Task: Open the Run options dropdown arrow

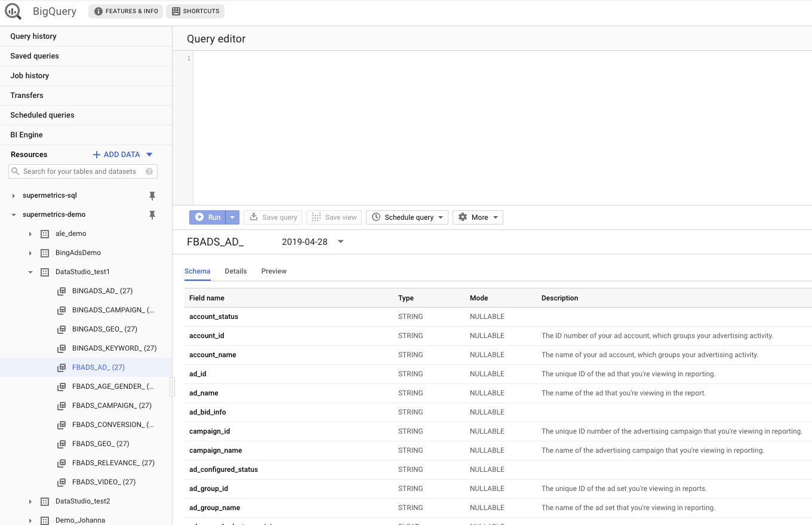Action: [x=233, y=217]
